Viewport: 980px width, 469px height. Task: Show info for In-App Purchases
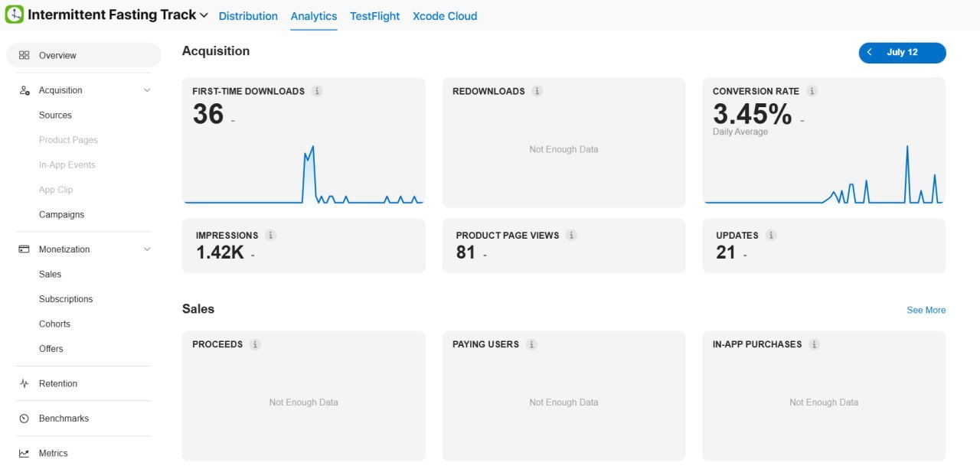tap(815, 344)
